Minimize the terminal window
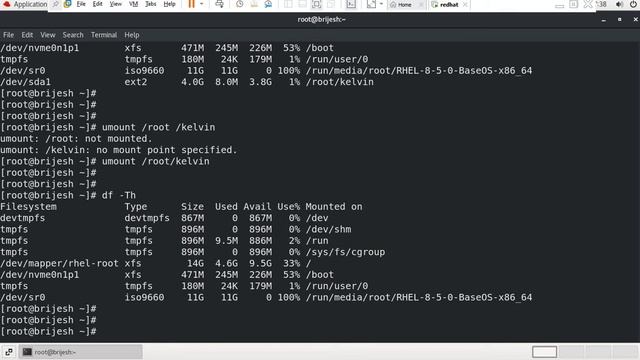The width and height of the screenshot is (640, 360). 604,20
